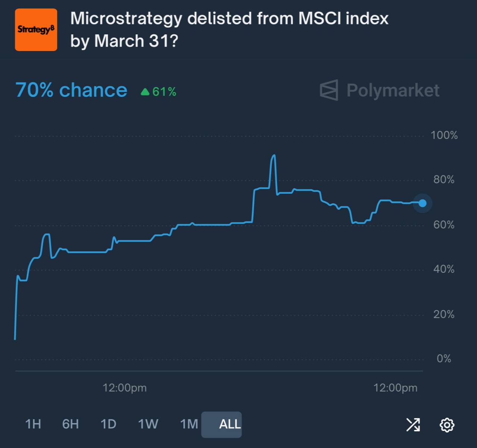Click the green up-triangle change indicator
Screen dimensions: 477x448
coord(145,92)
